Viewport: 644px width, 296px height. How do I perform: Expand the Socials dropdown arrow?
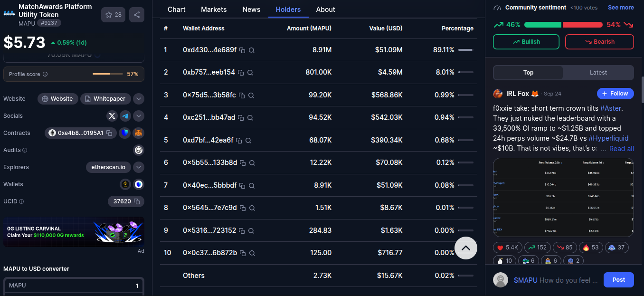click(139, 116)
